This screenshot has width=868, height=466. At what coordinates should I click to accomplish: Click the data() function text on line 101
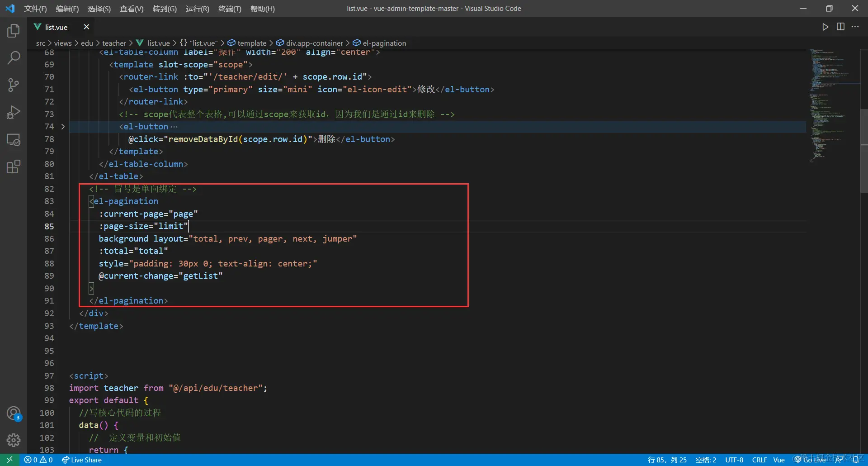[94, 425]
